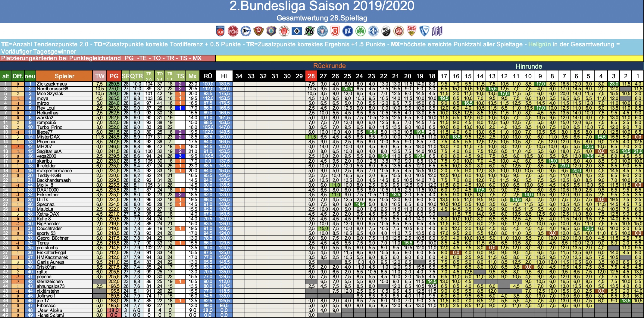Select the '34' matchday column header

tap(239, 76)
